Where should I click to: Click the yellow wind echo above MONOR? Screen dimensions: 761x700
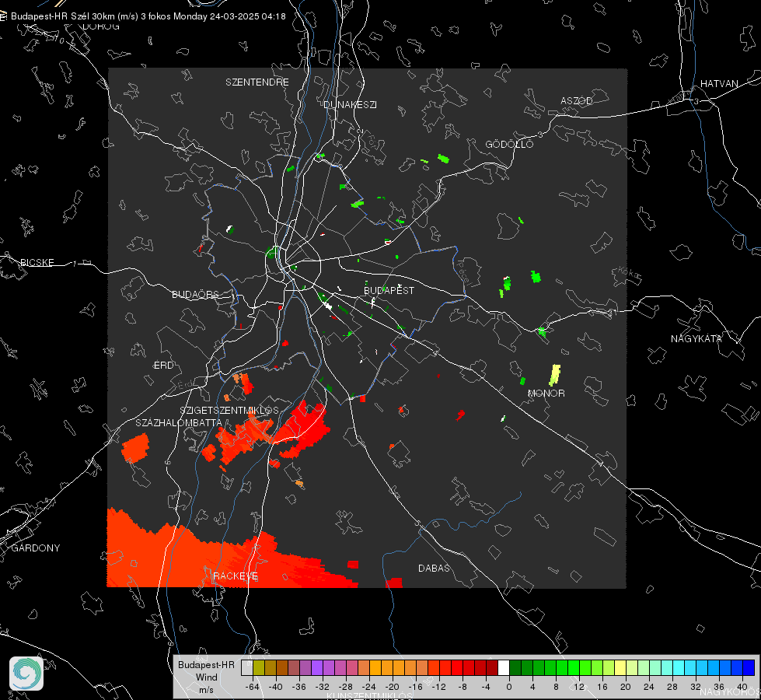coord(555,375)
